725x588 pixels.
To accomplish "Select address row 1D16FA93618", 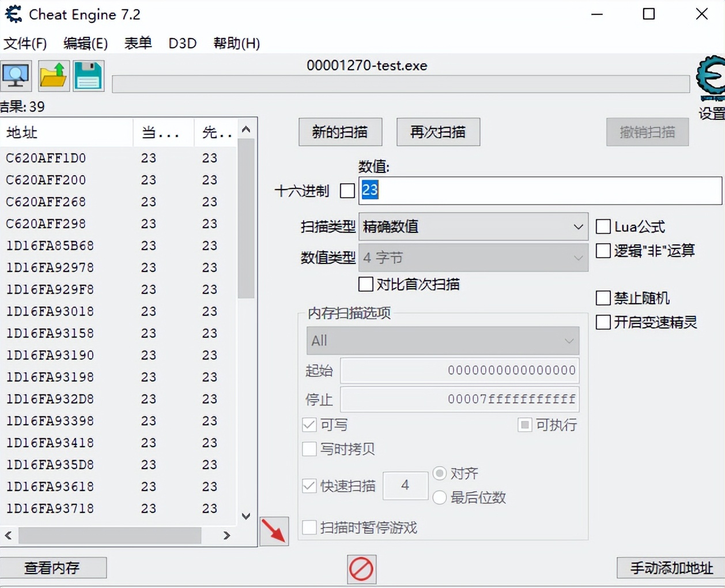I will coord(118,486).
